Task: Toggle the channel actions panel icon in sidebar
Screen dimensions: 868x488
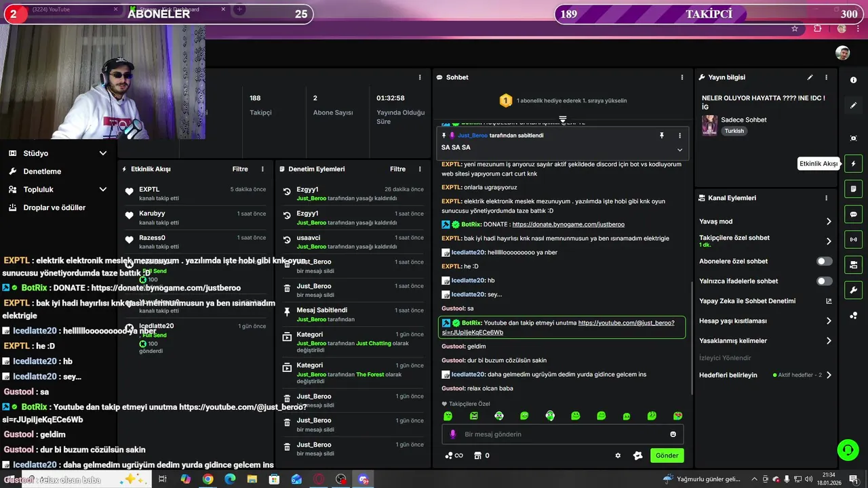Action: (853, 264)
